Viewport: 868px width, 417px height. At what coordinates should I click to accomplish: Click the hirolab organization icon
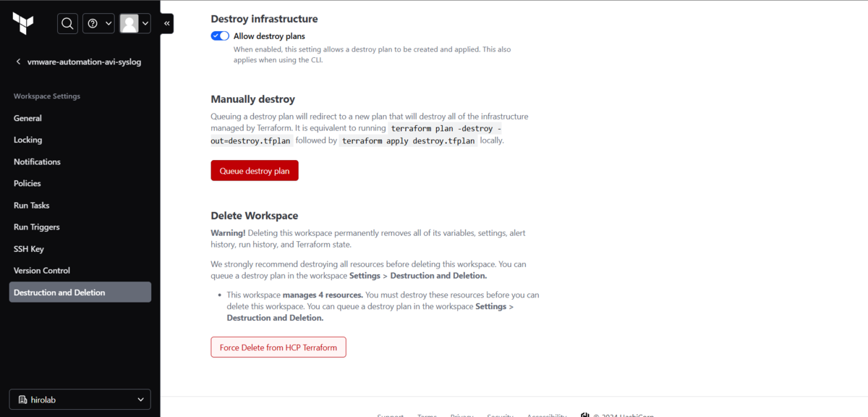coord(22,399)
